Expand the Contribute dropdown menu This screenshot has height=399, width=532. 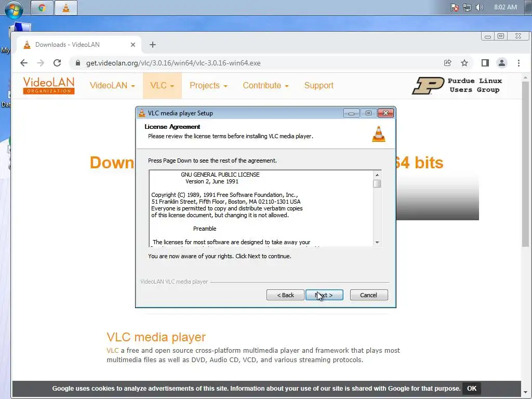tap(265, 86)
